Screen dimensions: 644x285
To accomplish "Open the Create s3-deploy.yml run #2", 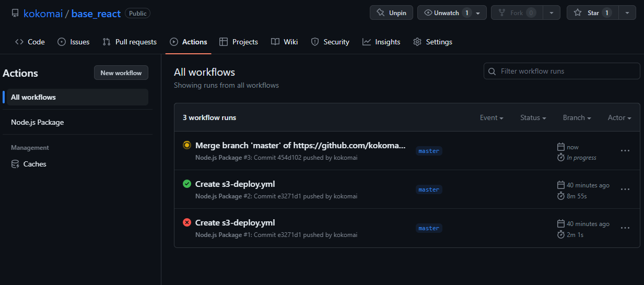I will (x=235, y=184).
